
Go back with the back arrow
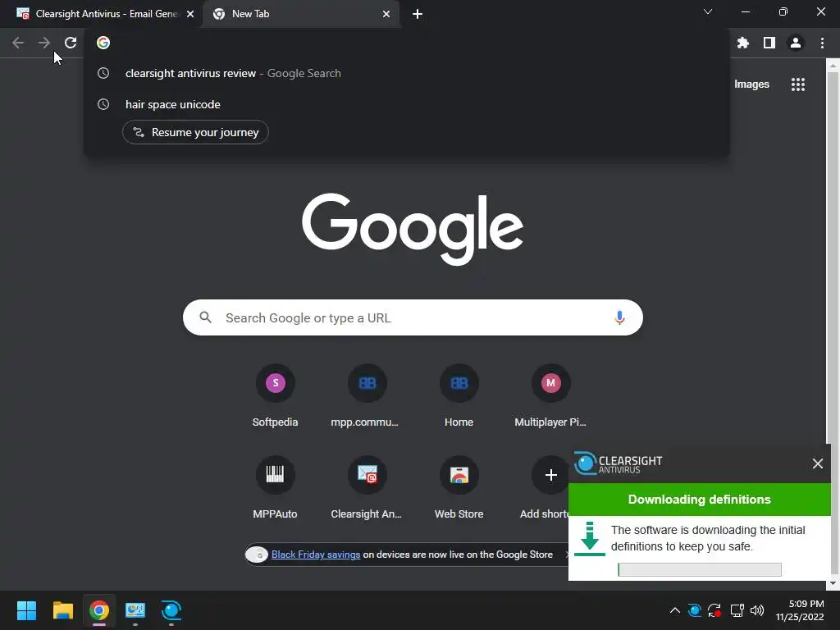click(x=18, y=43)
